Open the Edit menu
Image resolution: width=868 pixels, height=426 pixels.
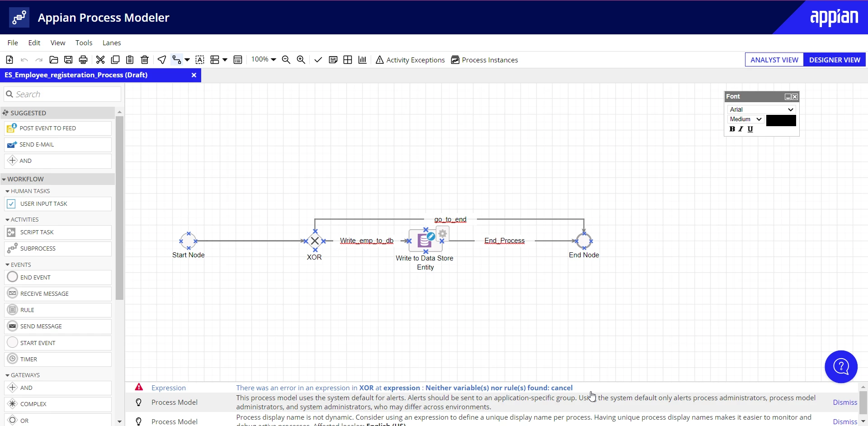34,43
